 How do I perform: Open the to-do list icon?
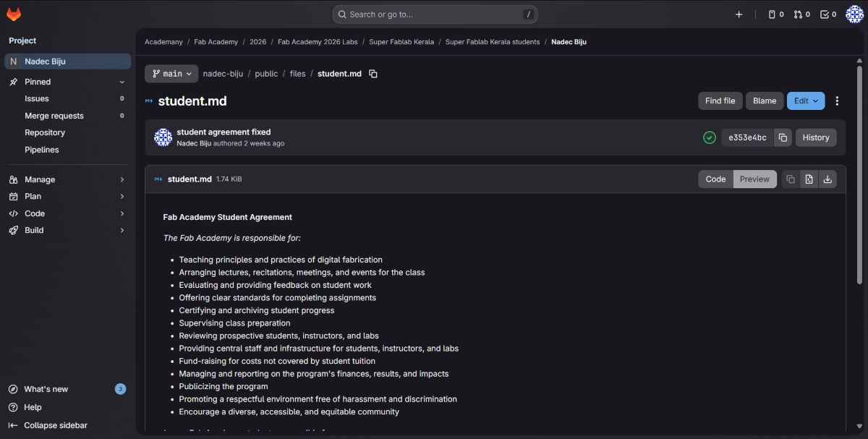tap(827, 14)
